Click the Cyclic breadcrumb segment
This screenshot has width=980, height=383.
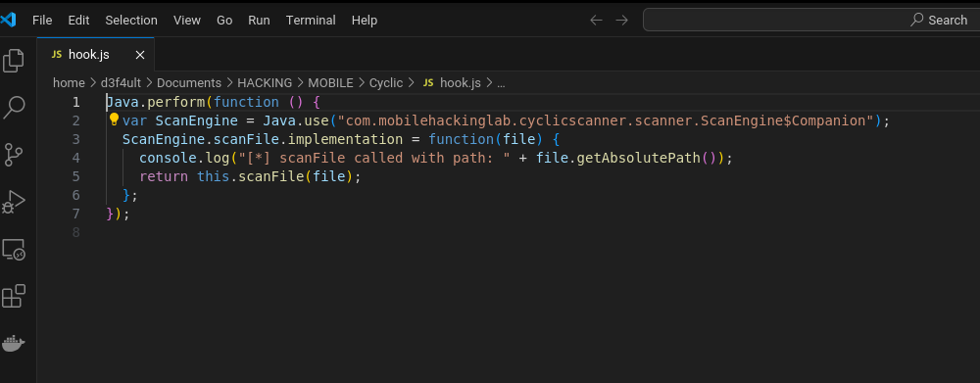click(386, 82)
